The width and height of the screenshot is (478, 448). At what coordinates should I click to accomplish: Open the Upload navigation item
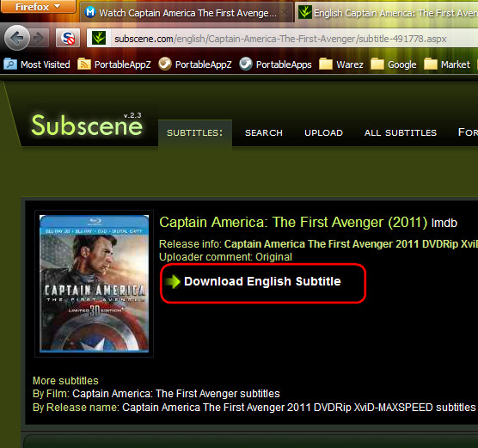click(323, 133)
